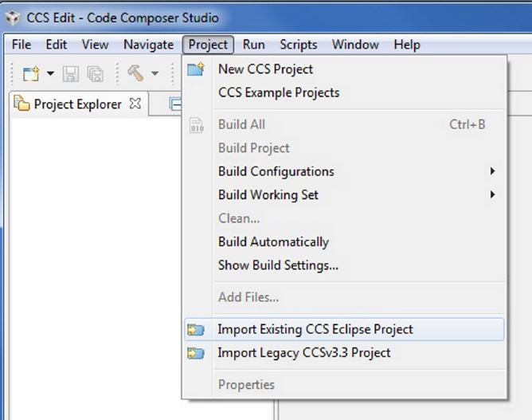Viewport: 532px width, 420px height.
Task: Choose CCS Example Projects menu entry
Action: (279, 92)
